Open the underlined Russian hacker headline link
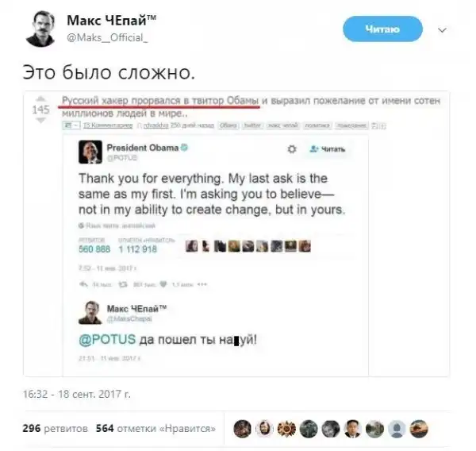476x451 pixels. click(160, 101)
